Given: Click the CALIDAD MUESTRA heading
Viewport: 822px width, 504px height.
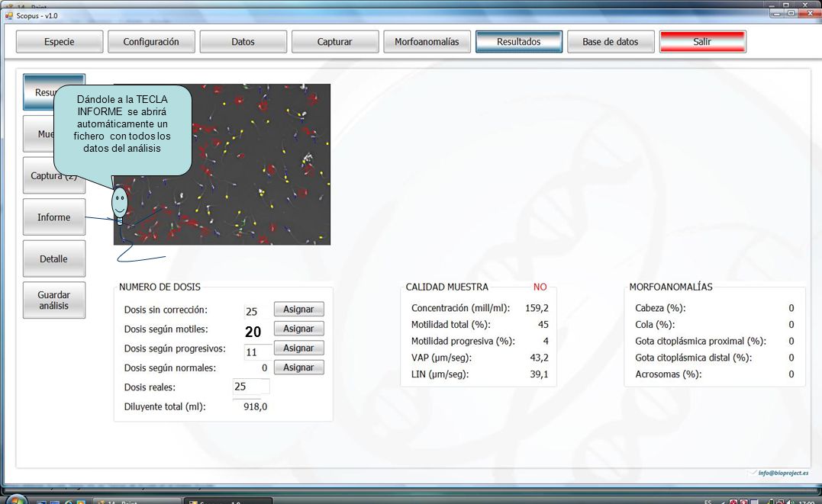Looking at the screenshot, I should [446, 287].
